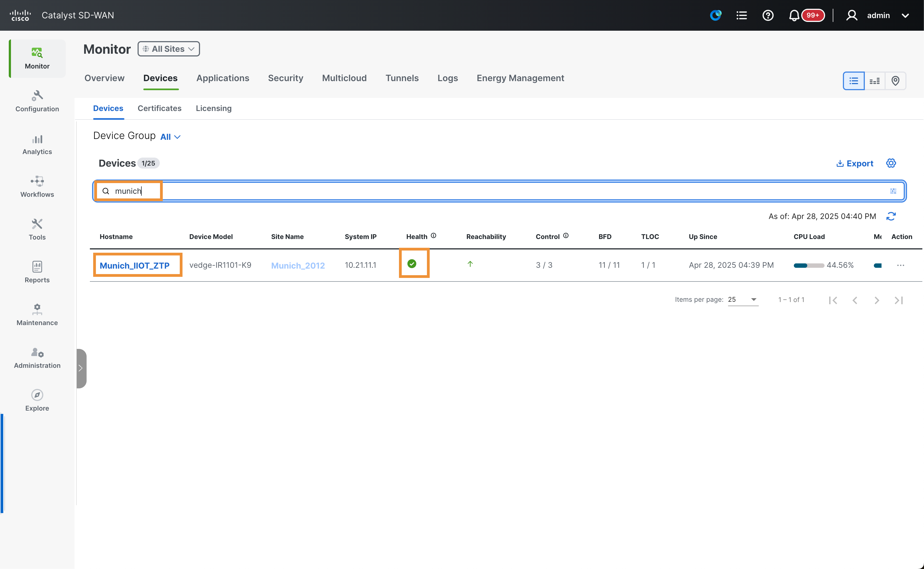
Task: Click the Cisco logo in header
Action: coord(20,15)
